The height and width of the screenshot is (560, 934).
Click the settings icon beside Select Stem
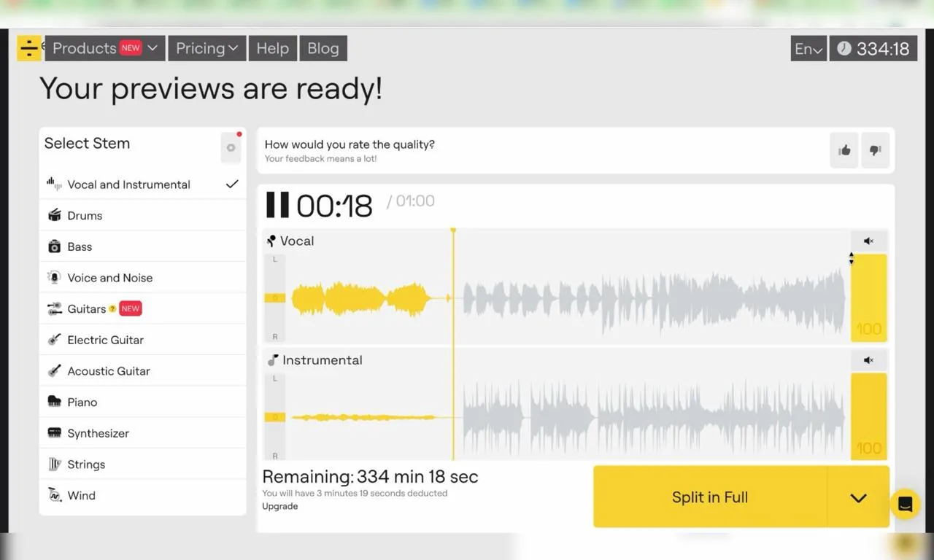(231, 147)
